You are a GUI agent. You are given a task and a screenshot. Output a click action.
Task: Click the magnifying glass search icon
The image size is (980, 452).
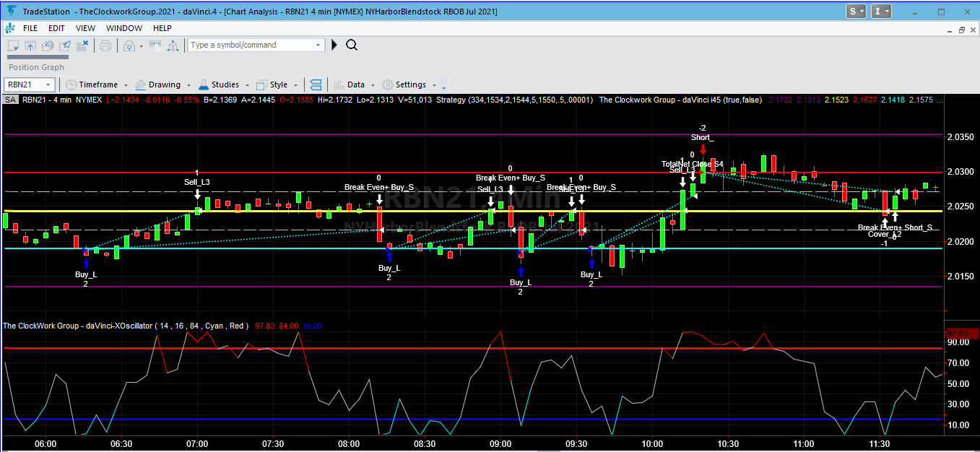coord(352,45)
